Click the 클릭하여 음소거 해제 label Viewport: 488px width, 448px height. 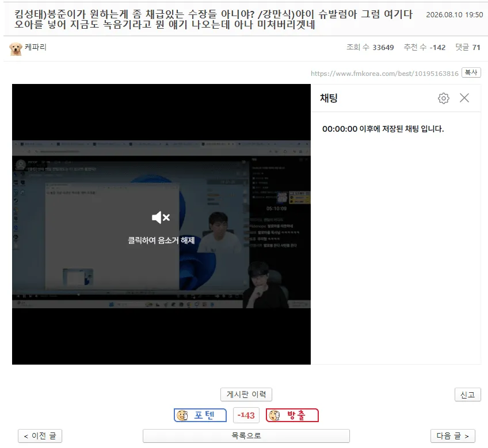[x=161, y=240]
